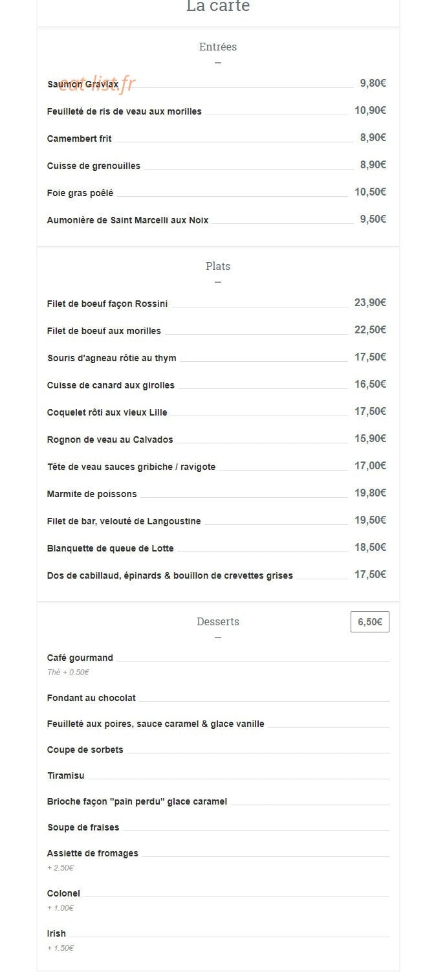Click the Thé + 0.50€ supplement note

point(68,673)
